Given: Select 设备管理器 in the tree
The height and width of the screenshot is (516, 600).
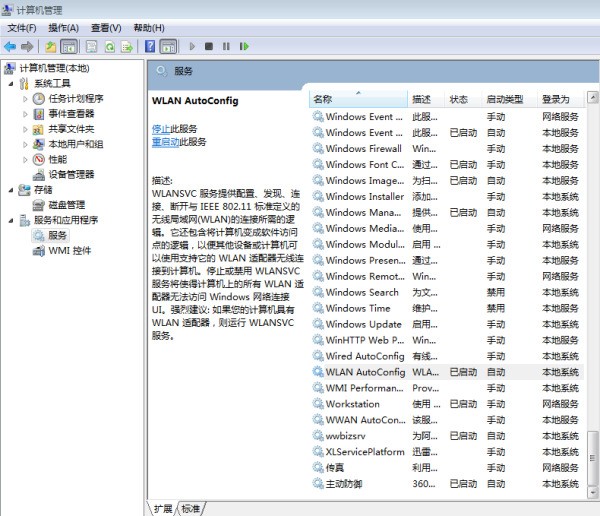Looking at the screenshot, I should click(x=71, y=175).
